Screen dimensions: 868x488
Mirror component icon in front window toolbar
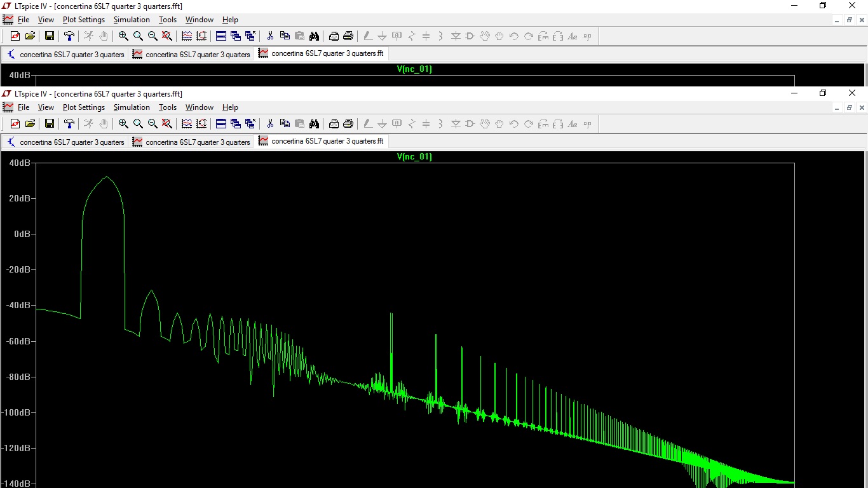coord(558,124)
